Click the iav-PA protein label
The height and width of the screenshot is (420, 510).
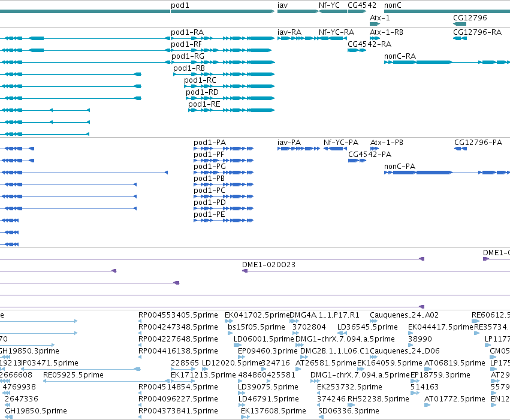tap(289, 143)
